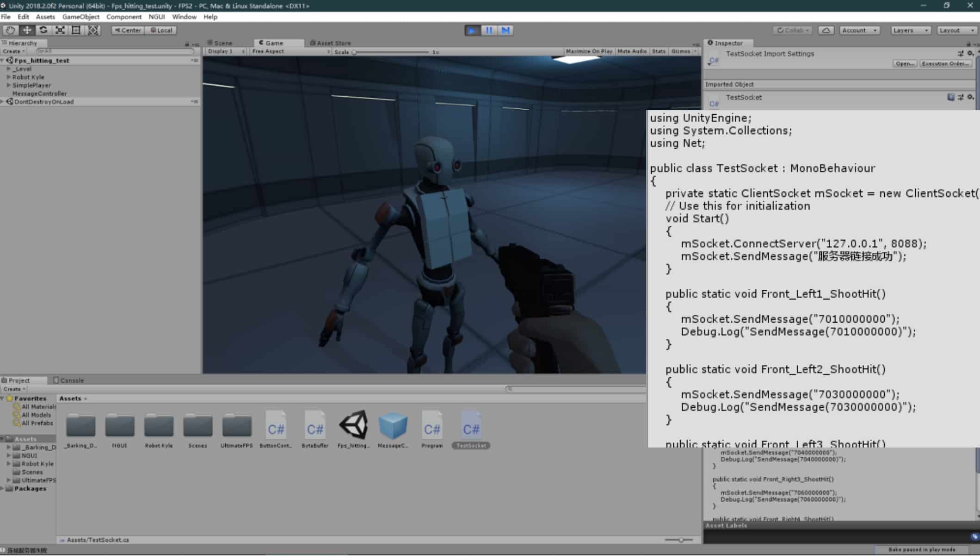Open the Layers dropdown
The image size is (980, 560).
click(911, 30)
